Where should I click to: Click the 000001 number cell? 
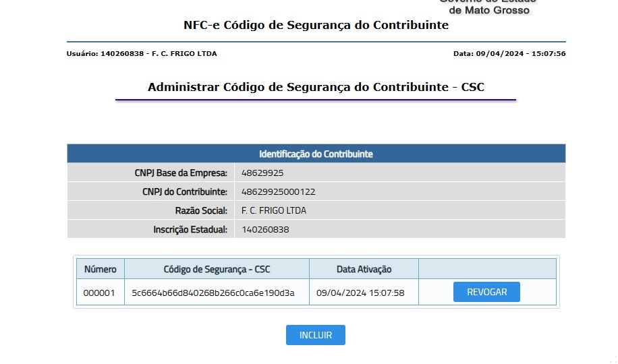(x=99, y=293)
